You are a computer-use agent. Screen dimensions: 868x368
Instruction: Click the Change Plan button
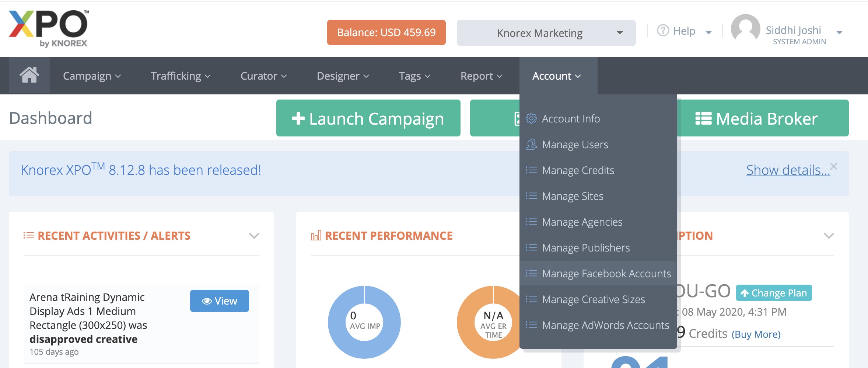click(774, 293)
